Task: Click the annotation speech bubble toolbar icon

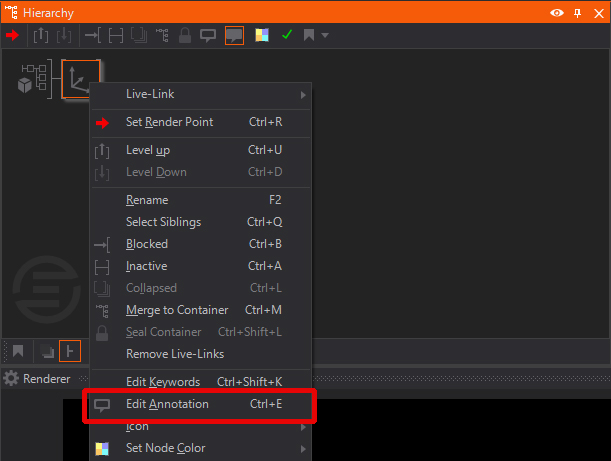Action: pos(209,35)
